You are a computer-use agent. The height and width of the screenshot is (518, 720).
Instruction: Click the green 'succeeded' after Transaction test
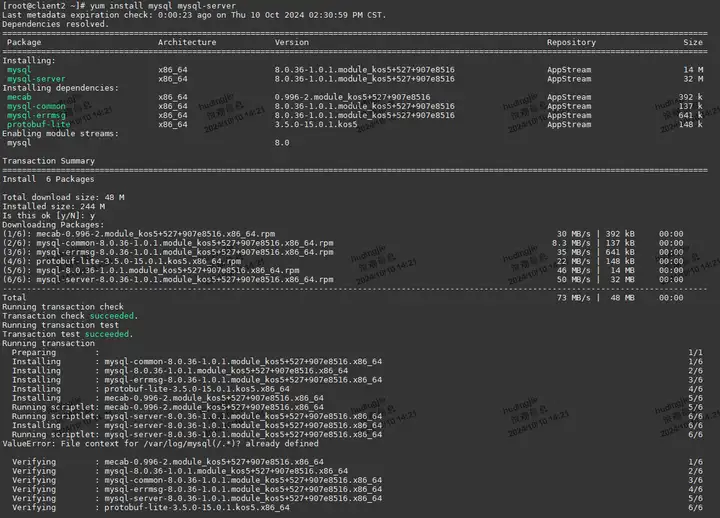tap(107, 334)
